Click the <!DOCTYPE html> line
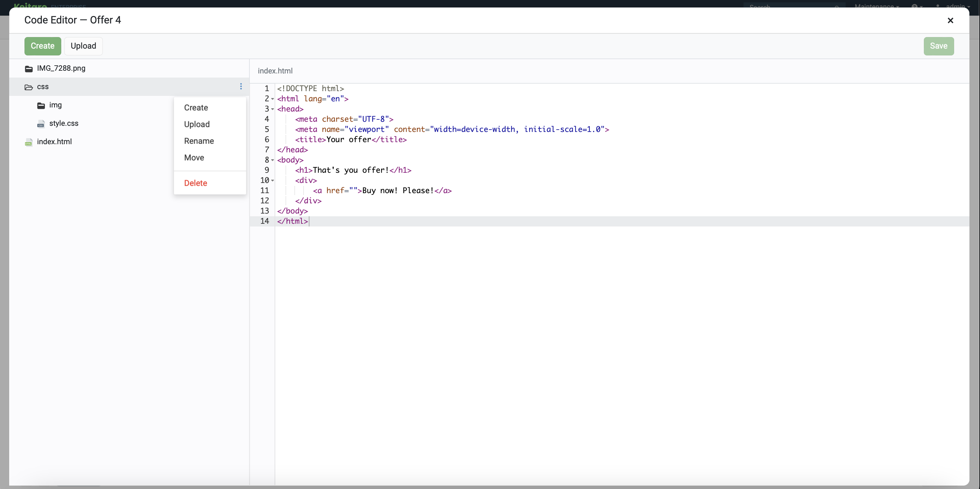980x489 pixels. [x=310, y=89]
